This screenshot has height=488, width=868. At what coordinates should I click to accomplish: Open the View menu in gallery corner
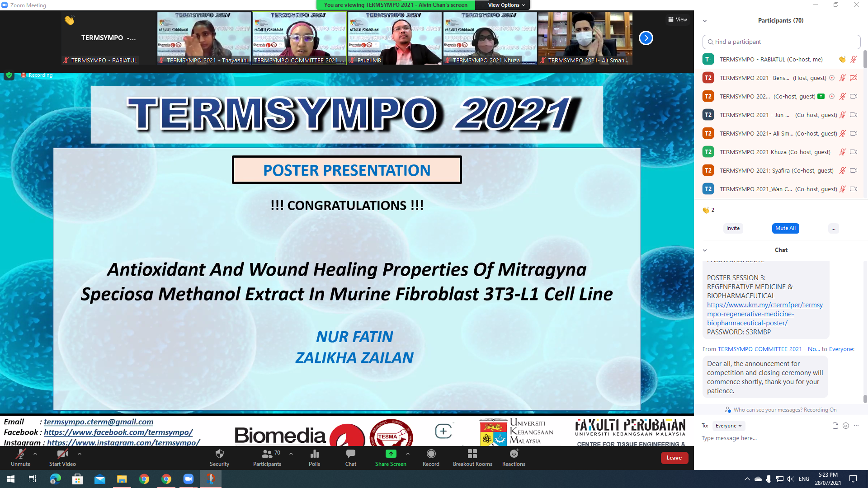678,19
